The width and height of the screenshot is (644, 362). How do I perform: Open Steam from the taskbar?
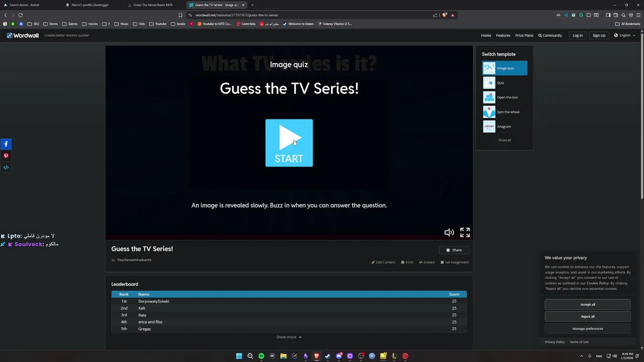pos(328,356)
